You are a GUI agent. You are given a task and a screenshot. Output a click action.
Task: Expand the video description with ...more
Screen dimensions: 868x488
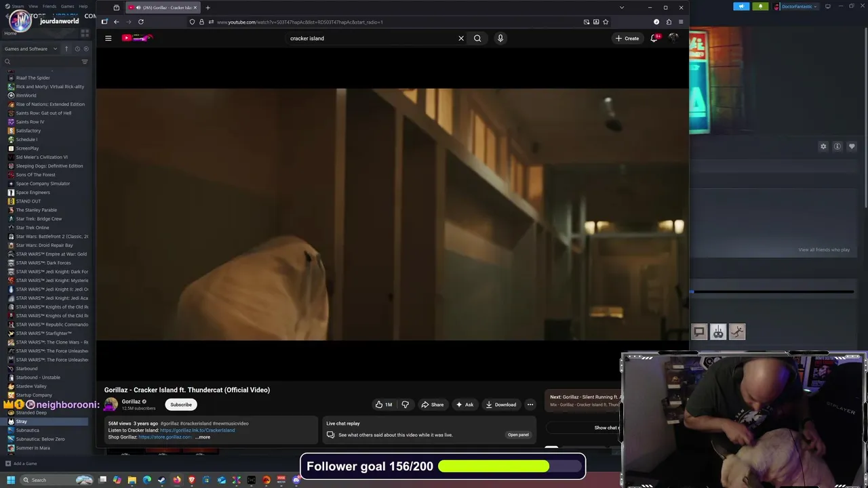[x=203, y=437]
